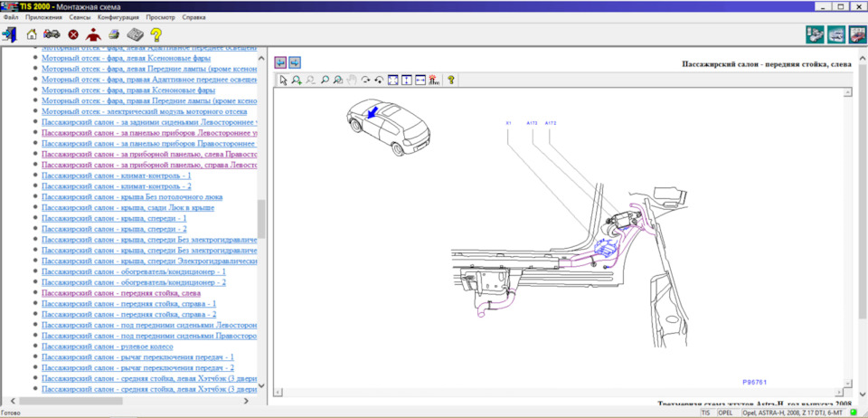Go to the home page icon
The width and height of the screenshot is (868, 418).
click(x=33, y=34)
